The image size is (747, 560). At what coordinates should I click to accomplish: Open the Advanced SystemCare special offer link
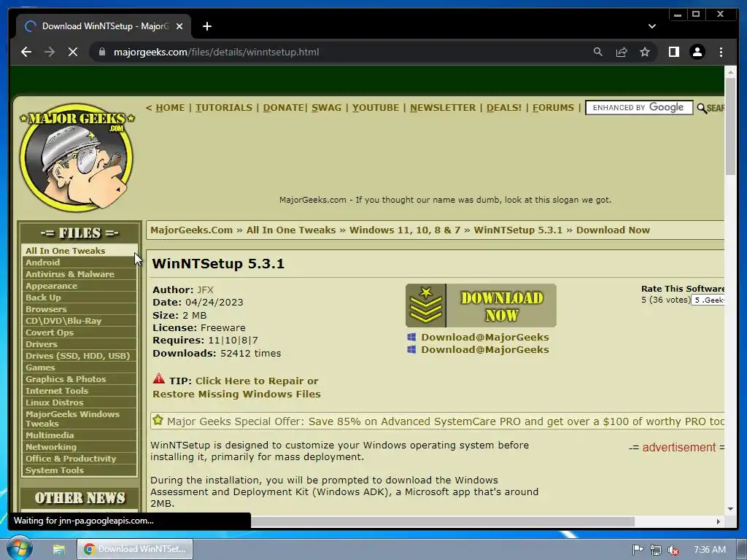(x=446, y=421)
